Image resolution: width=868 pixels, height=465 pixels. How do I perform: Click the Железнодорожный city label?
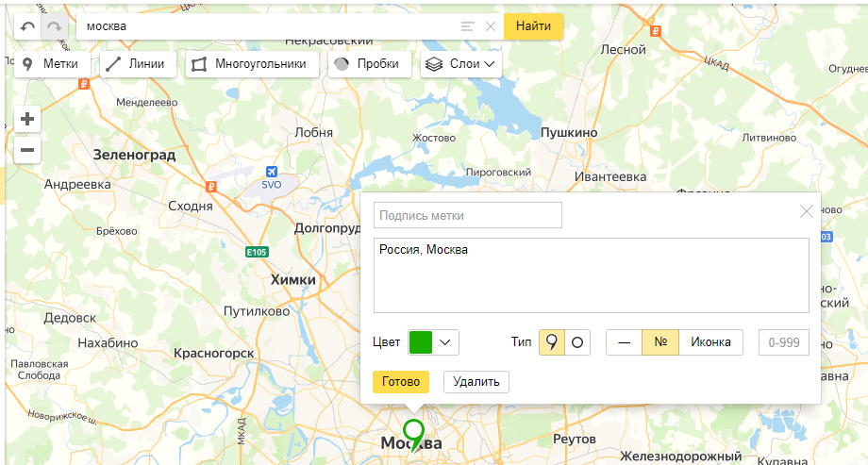pos(680,457)
